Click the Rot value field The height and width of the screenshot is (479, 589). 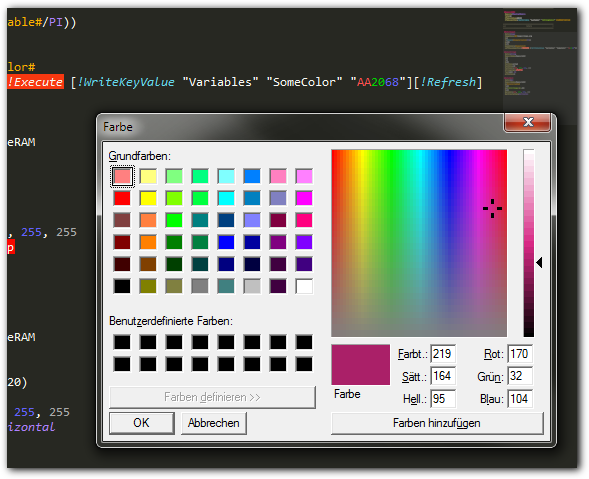coord(520,354)
